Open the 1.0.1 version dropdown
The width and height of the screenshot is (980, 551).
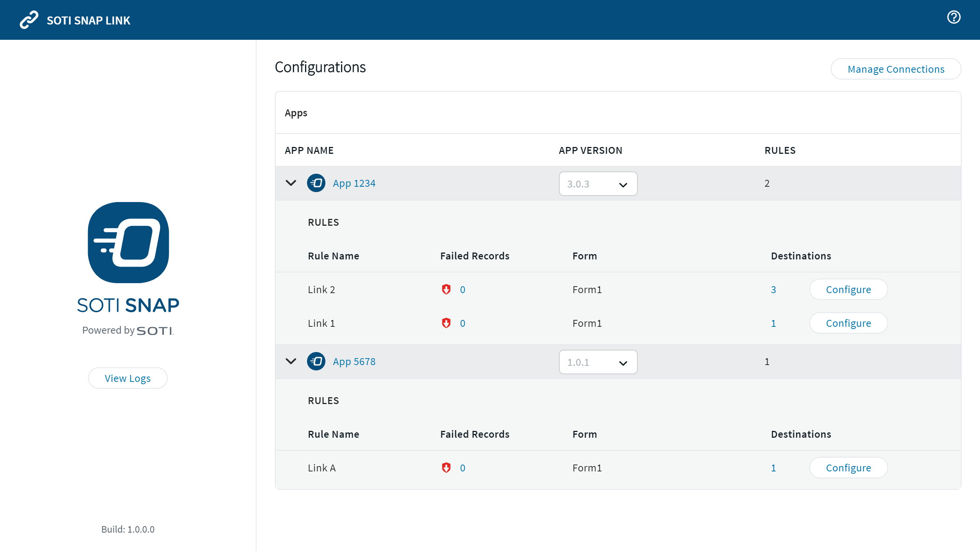(x=598, y=362)
